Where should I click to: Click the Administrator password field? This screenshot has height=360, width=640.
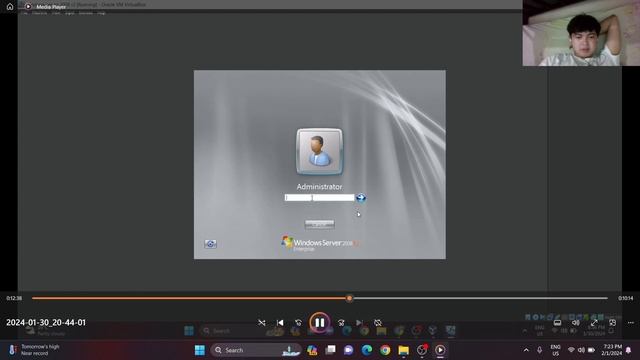320,198
